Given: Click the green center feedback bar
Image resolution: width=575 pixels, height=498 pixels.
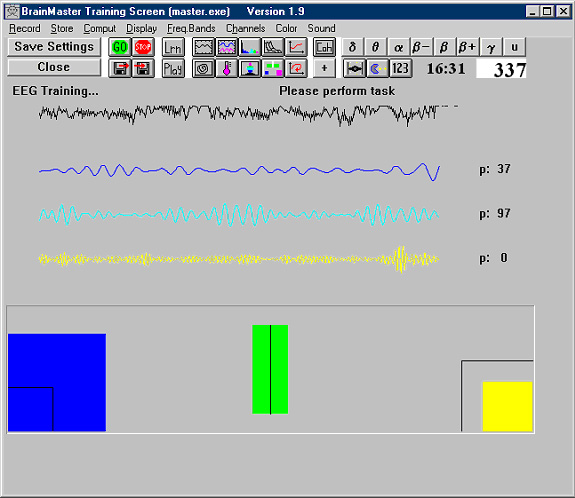Looking at the screenshot, I should click(x=270, y=369).
